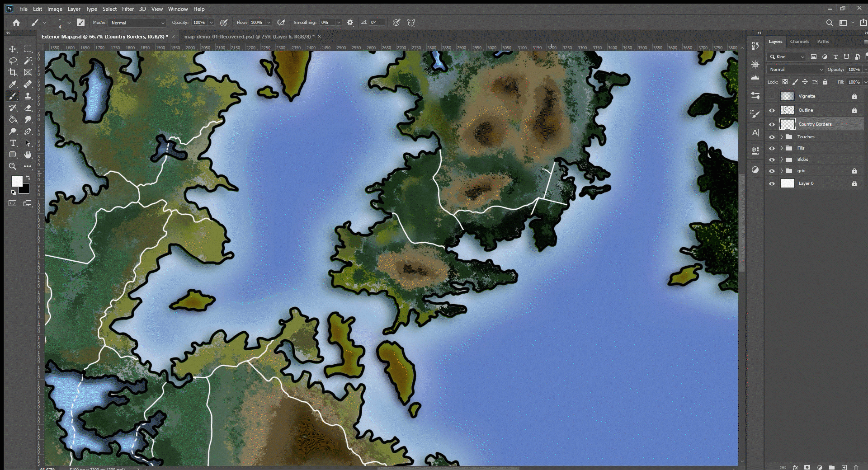Open the layer filter Kind dropdown
The height and width of the screenshot is (470, 868).
tap(786, 56)
